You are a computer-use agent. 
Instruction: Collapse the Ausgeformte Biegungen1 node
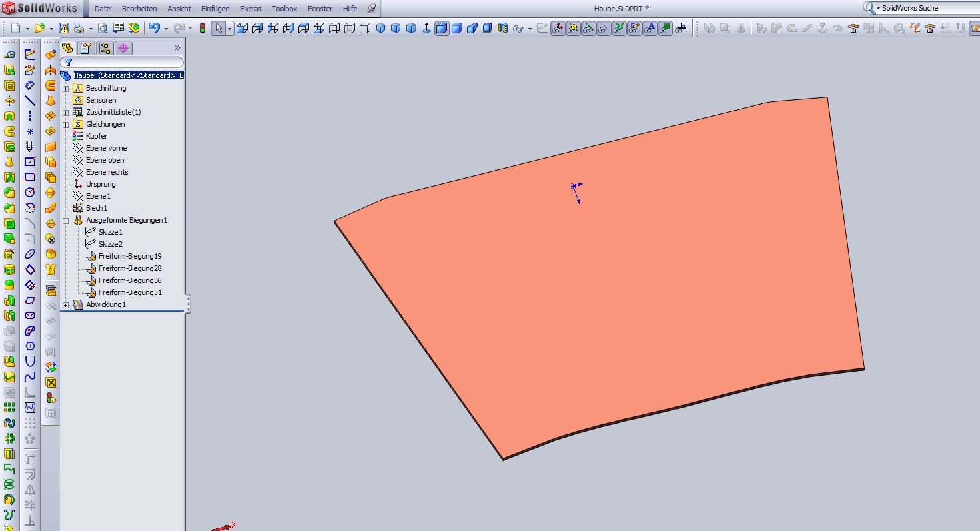tap(66, 220)
